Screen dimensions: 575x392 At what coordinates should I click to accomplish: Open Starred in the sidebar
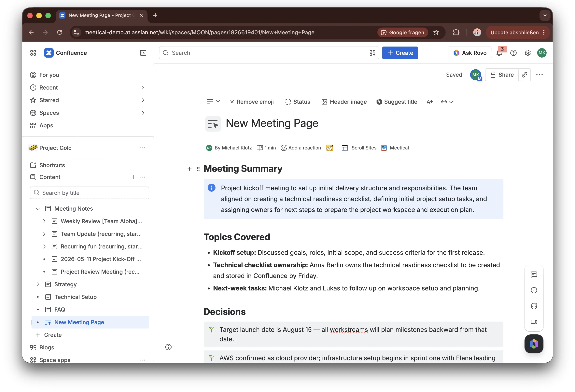click(49, 100)
